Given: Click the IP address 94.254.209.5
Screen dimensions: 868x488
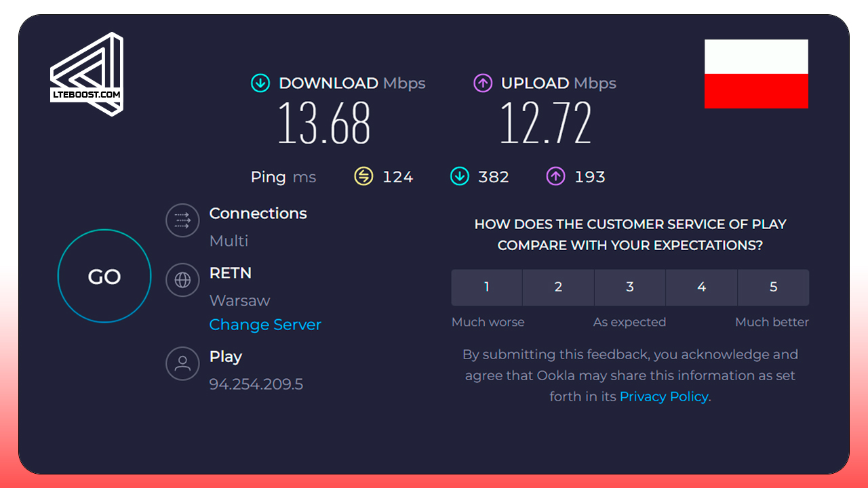Looking at the screenshot, I should (x=256, y=384).
